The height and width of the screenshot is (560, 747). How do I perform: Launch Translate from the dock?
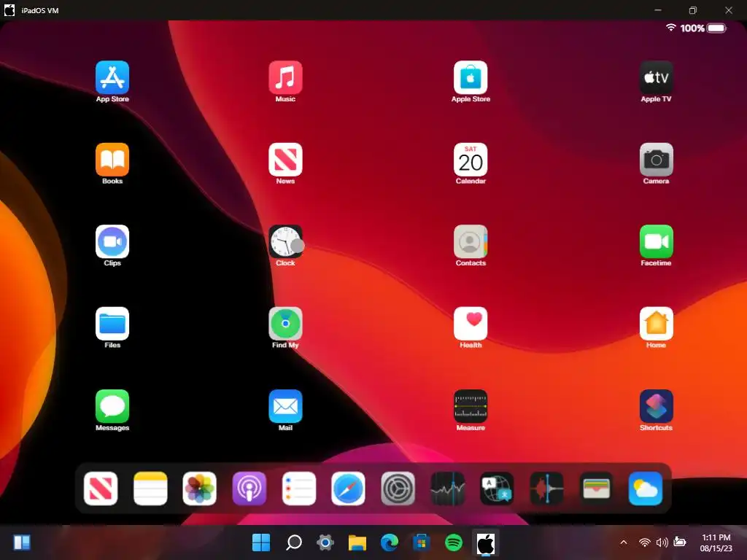497,489
